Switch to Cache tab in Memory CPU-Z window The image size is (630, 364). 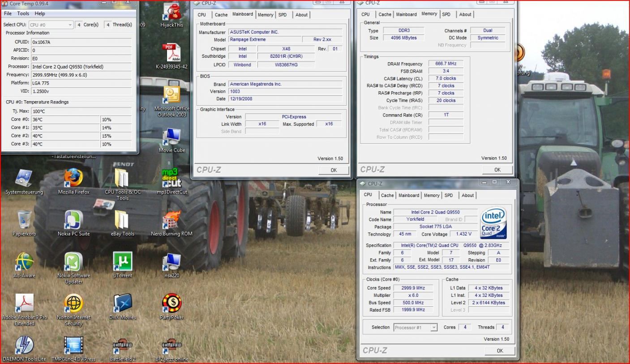pyautogui.click(x=385, y=14)
